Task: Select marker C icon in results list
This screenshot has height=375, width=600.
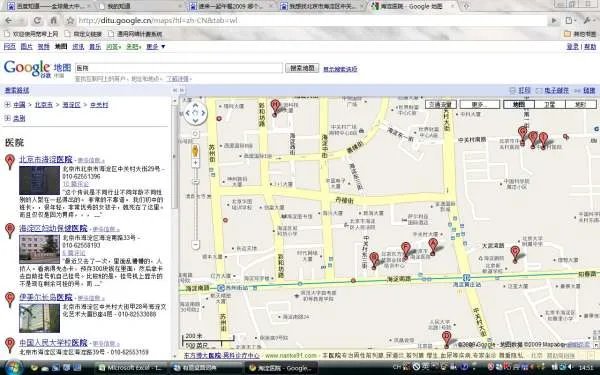Action: (x=10, y=300)
